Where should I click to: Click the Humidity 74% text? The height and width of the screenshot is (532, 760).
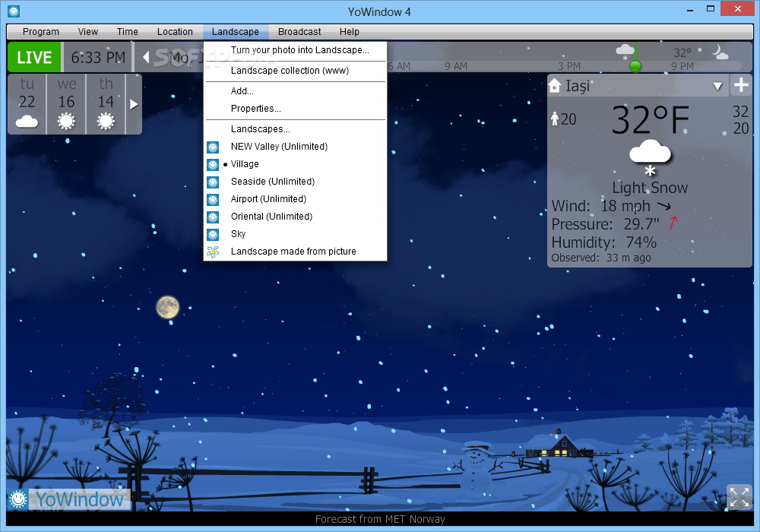(604, 242)
